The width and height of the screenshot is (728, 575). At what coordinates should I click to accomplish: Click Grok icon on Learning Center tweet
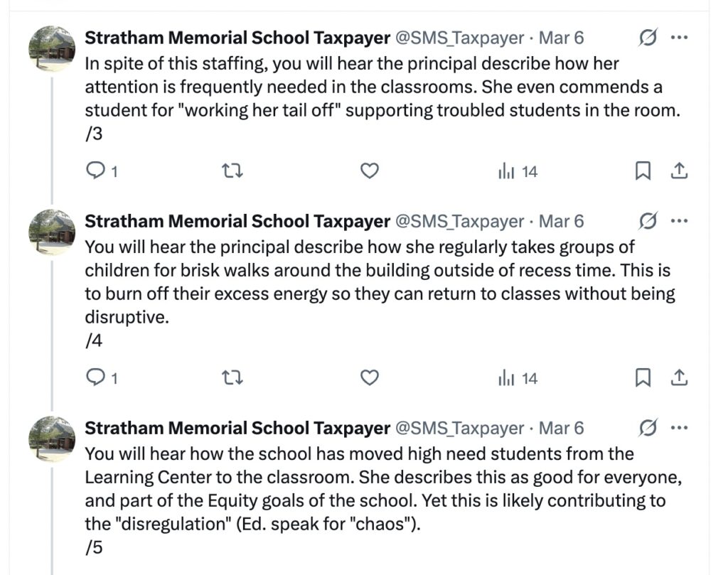pyautogui.click(x=648, y=428)
